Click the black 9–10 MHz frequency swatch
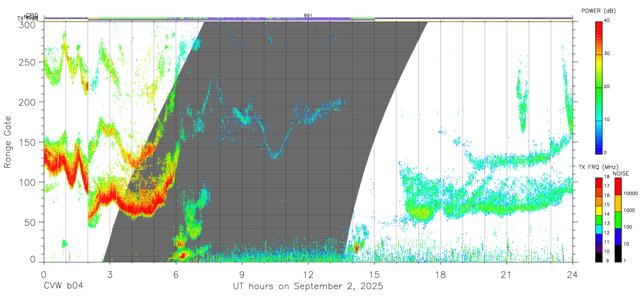 click(x=599, y=257)
